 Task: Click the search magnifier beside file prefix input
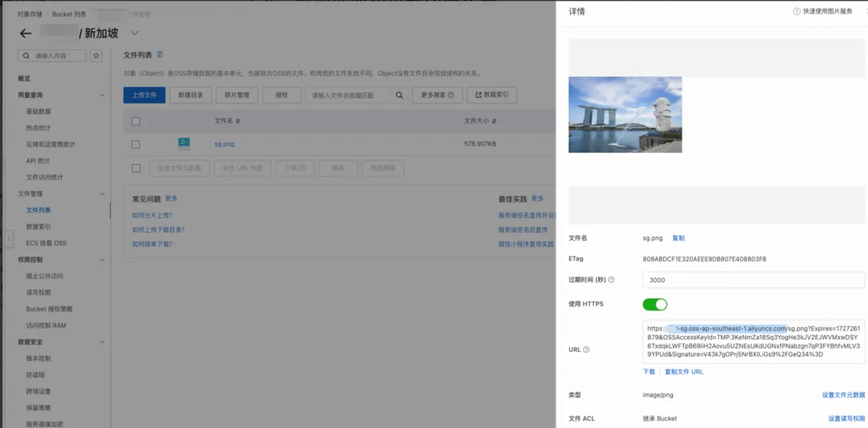(x=399, y=95)
